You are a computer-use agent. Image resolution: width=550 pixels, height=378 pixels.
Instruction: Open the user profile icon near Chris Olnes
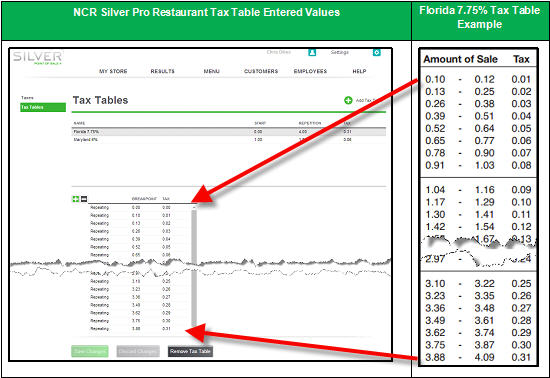pos(312,53)
